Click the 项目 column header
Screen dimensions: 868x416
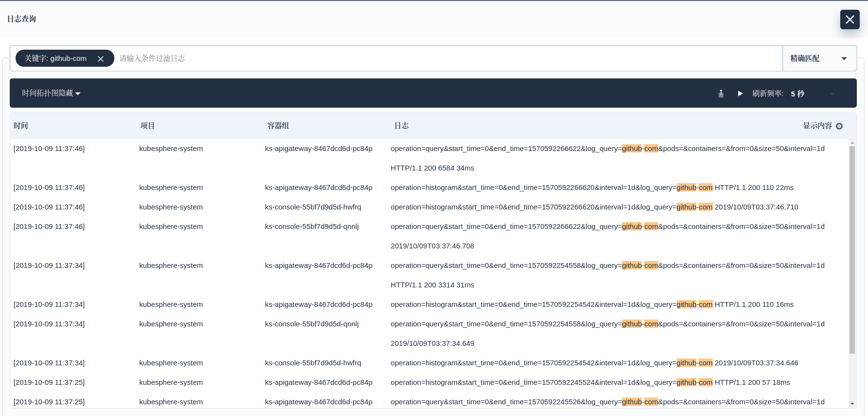(147, 126)
